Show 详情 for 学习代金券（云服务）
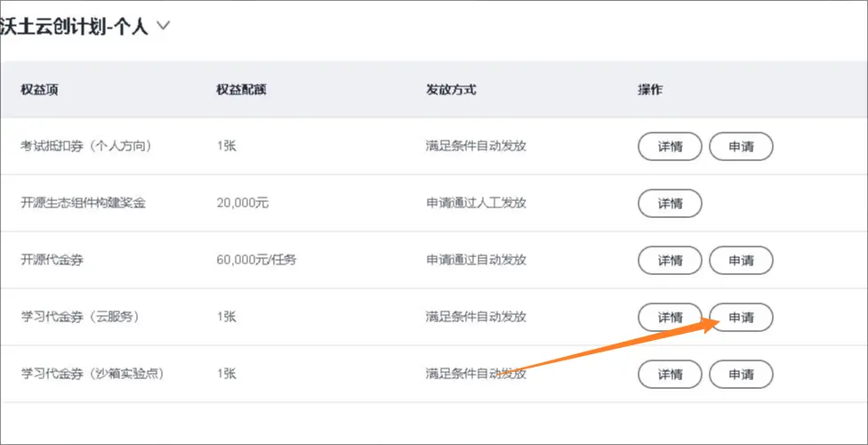868x445 pixels. 670,318
